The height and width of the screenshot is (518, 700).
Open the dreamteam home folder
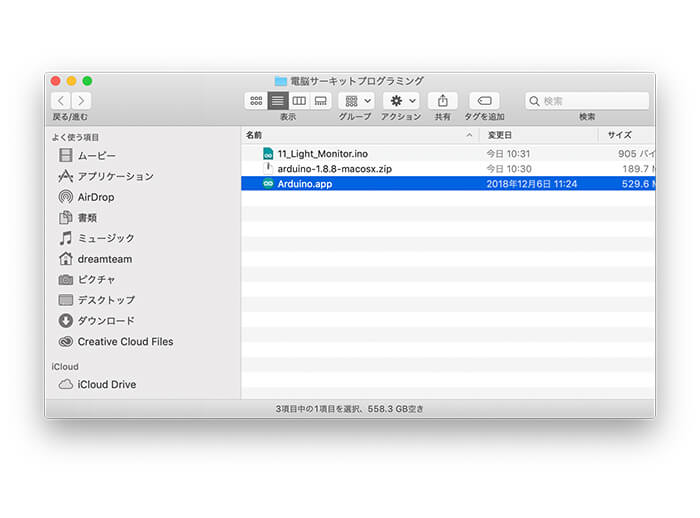[x=104, y=259]
